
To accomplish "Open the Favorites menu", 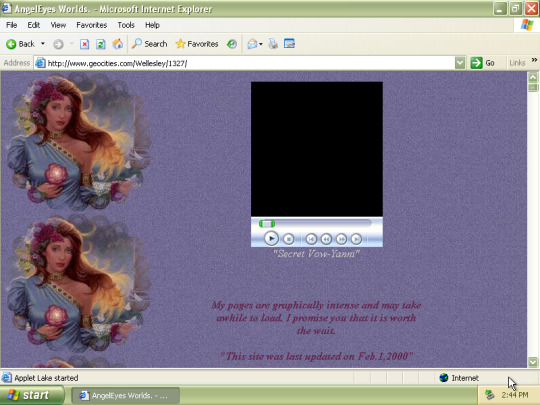I will click(92, 25).
